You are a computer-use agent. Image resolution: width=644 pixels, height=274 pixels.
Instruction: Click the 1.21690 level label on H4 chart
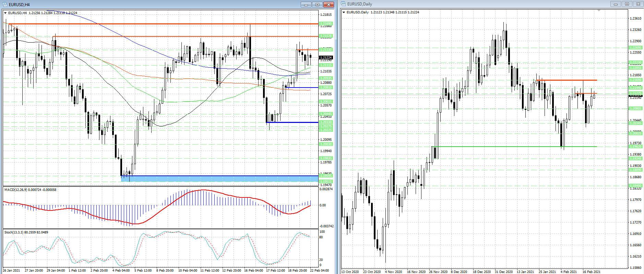325,24
